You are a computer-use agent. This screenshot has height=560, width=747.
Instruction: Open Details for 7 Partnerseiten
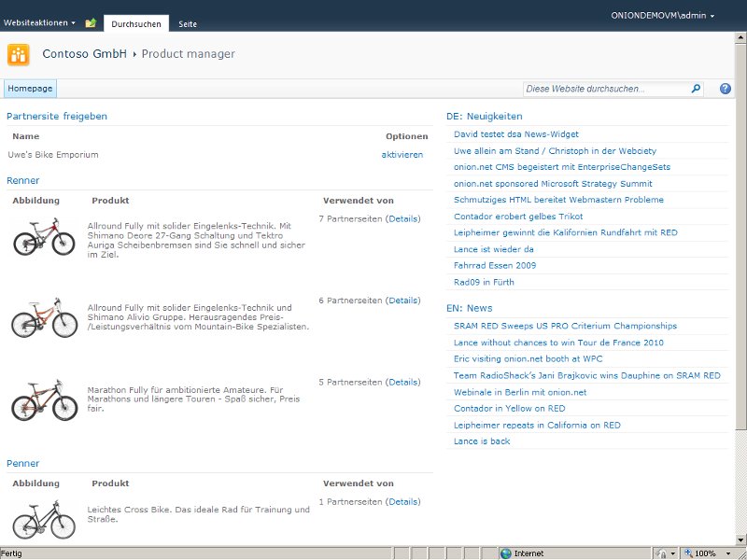(x=403, y=219)
